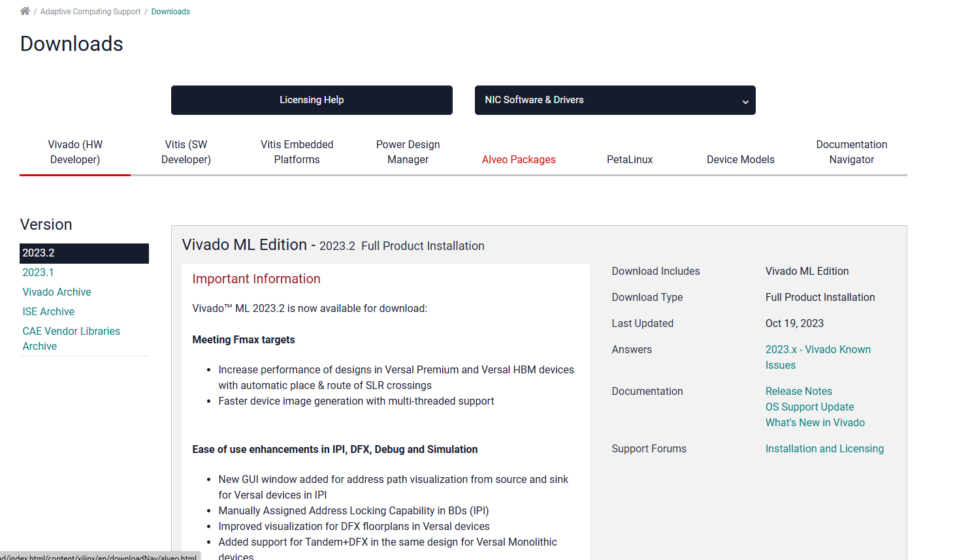Click the 'Documentation' label
The height and width of the screenshot is (560, 955).
pyautogui.click(x=647, y=391)
